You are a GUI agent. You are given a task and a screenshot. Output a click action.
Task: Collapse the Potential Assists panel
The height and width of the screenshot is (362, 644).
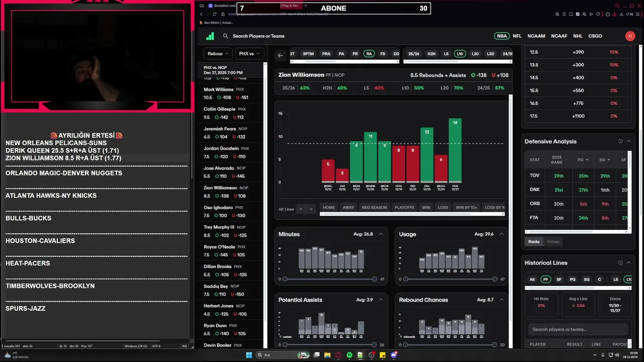click(381, 300)
